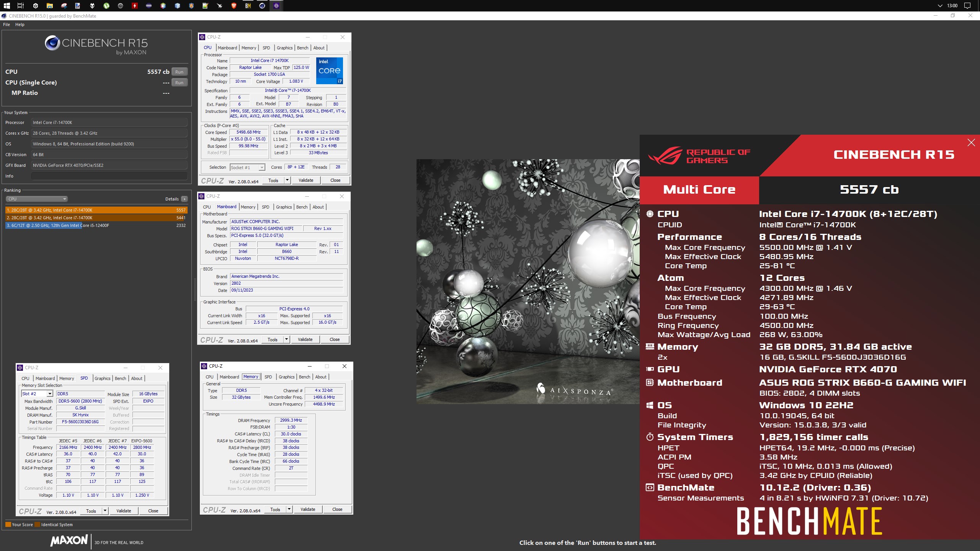Click Close button in CPU-Z Memory window
980x551 pixels.
(x=337, y=509)
